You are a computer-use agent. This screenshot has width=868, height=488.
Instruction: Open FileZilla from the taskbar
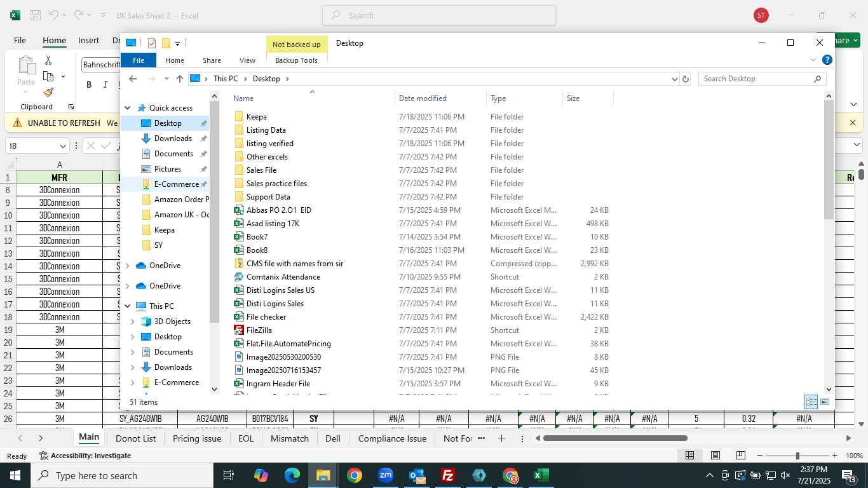[x=448, y=475]
